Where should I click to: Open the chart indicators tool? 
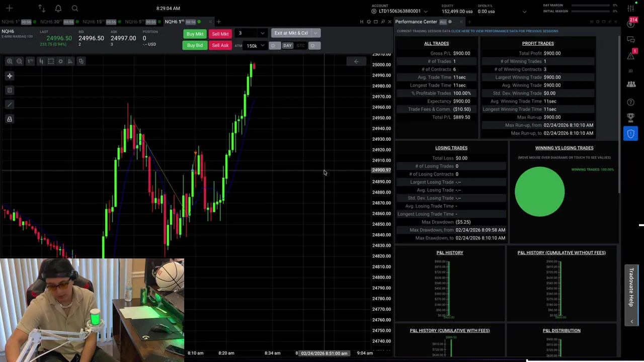pyautogui.click(x=70, y=61)
